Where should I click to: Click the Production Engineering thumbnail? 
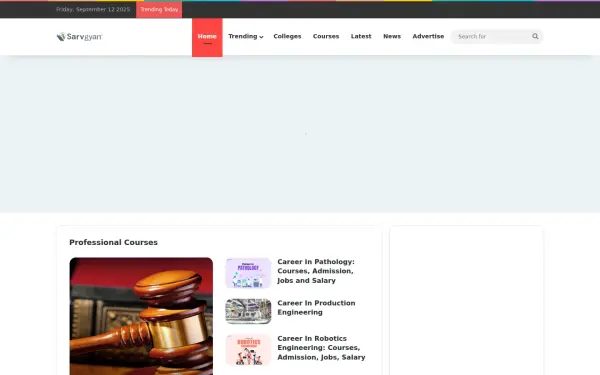[x=248, y=311]
